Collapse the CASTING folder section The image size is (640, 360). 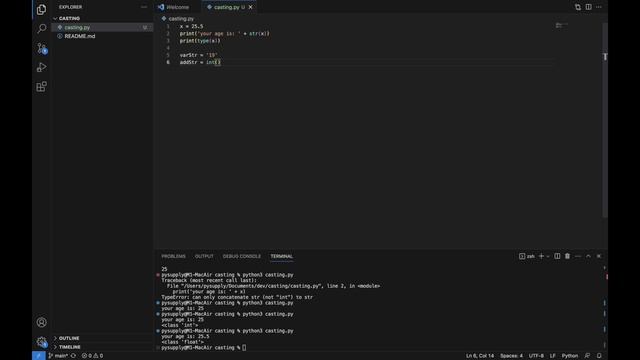(x=69, y=18)
